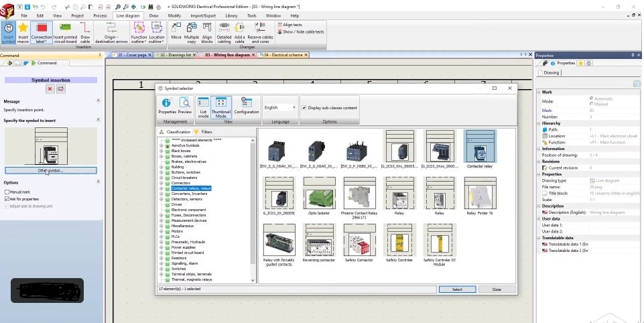The height and width of the screenshot is (323, 644).
Task: Switch to the 04 - Electrical scheme tab
Action: point(281,54)
